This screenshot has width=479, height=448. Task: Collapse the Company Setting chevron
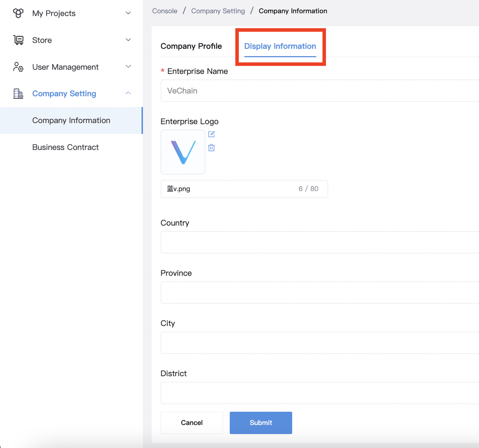(128, 93)
